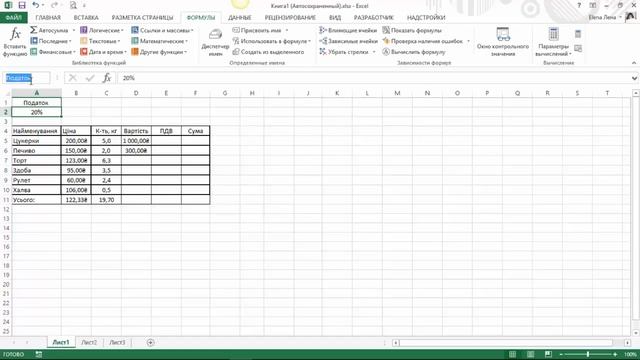Click Проверка наличия ошибок icon

pos(386,41)
